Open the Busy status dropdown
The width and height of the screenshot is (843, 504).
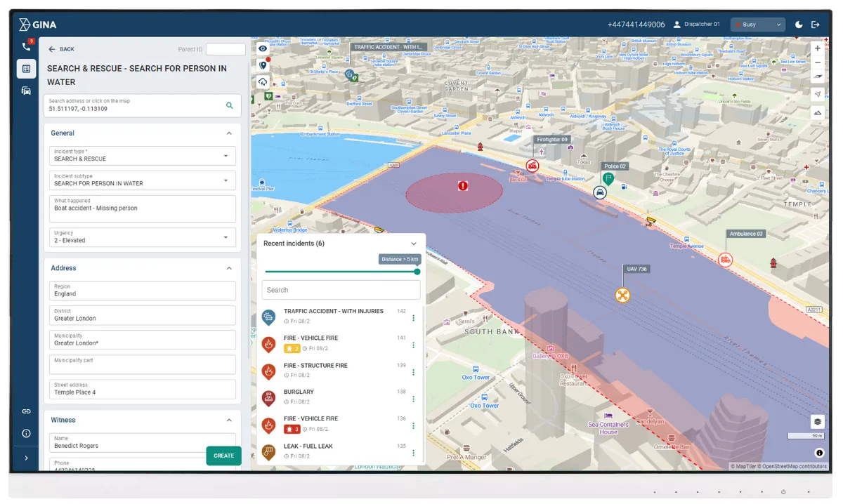point(757,25)
